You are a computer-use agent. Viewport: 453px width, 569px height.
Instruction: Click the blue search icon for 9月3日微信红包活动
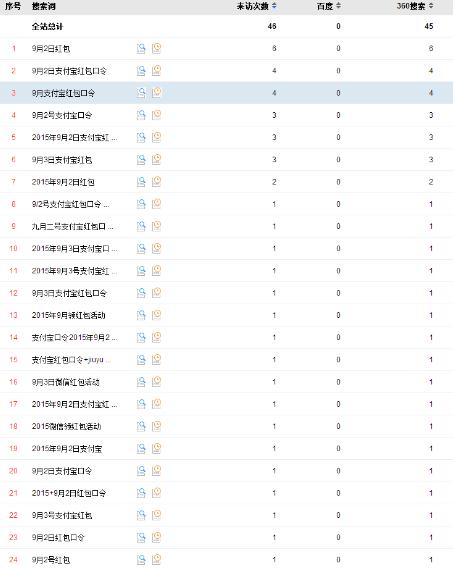[x=141, y=382]
